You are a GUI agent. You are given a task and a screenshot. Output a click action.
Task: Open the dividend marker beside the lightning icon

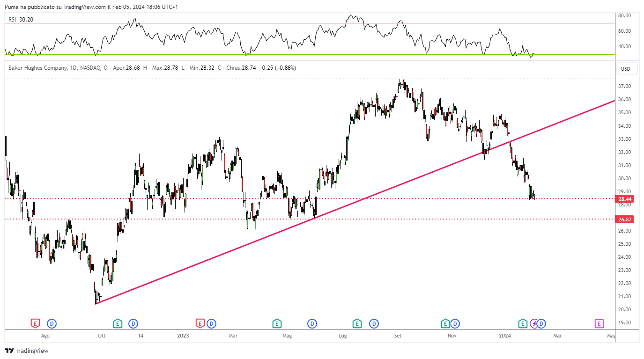click(541, 323)
